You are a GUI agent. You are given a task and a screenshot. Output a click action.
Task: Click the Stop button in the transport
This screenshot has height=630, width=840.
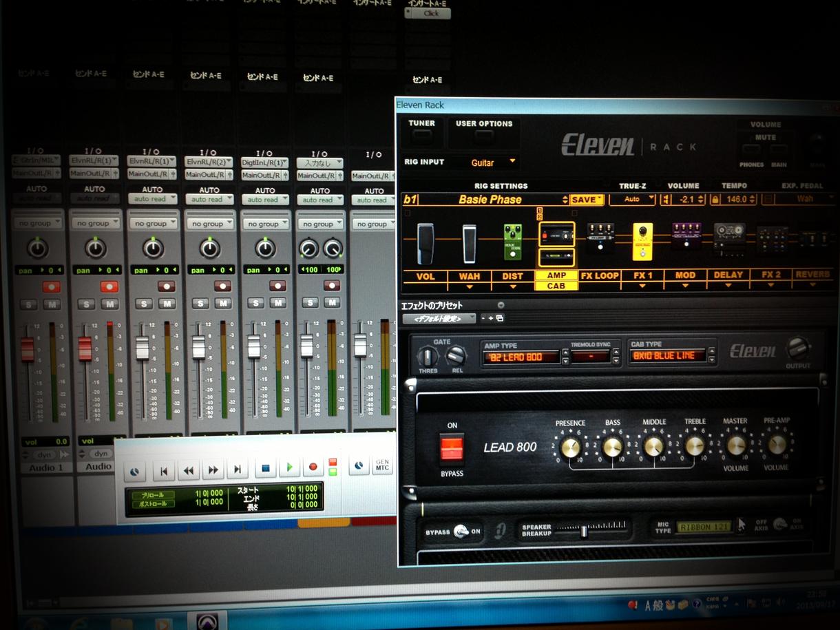pyautogui.click(x=266, y=468)
